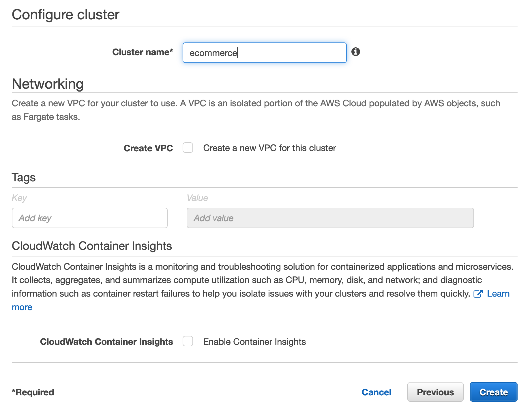The image size is (532, 415).
Task: Click the bold 'Create VPC' label
Action: click(x=148, y=148)
